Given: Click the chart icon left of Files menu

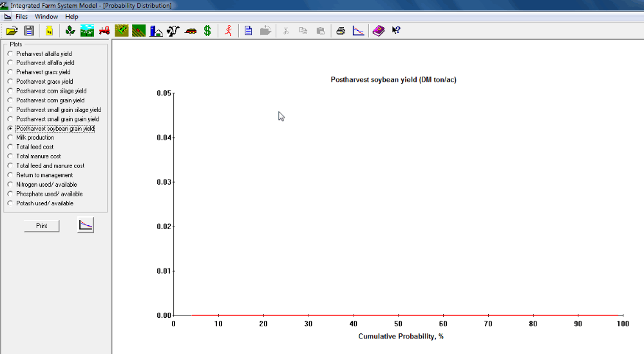Looking at the screenshot, I should 7,17.
